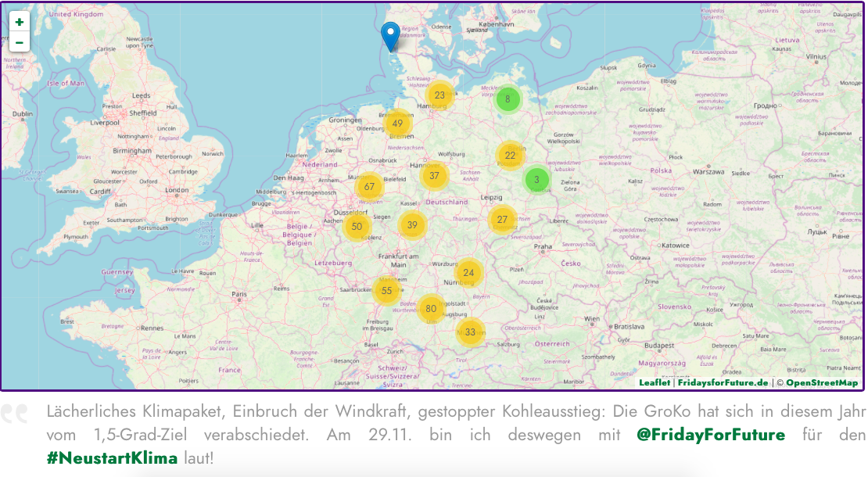Open the green cluster marked 8

pos(508,99)
